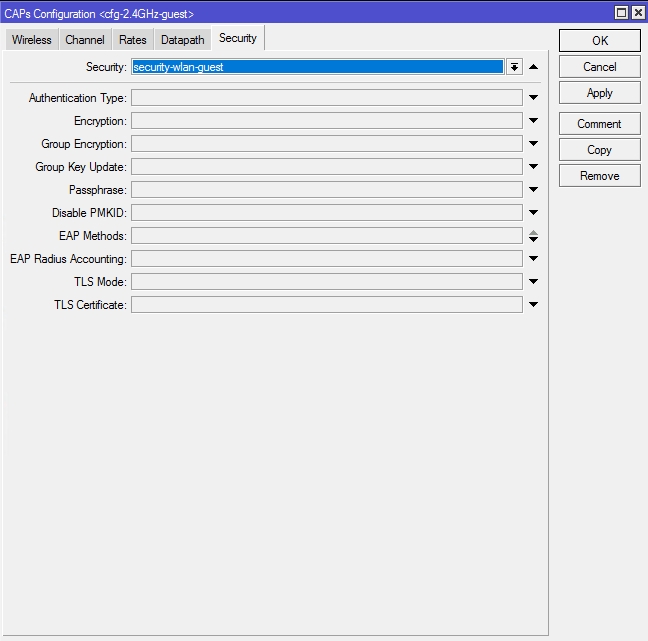
Task: Click the EAP Methods input field
Action: (x=327, y=236)
